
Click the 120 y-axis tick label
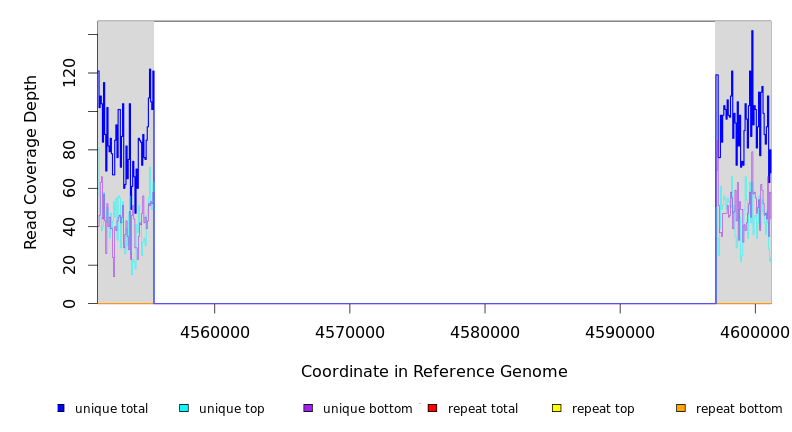click(69, 73)
